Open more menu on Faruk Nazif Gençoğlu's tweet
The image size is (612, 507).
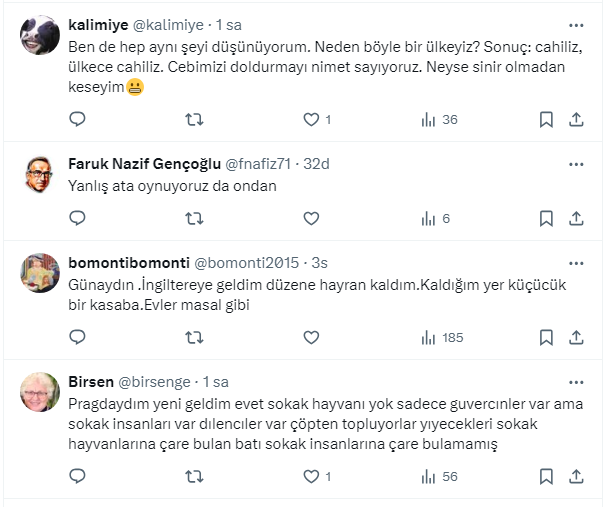[x=576, y=163]
